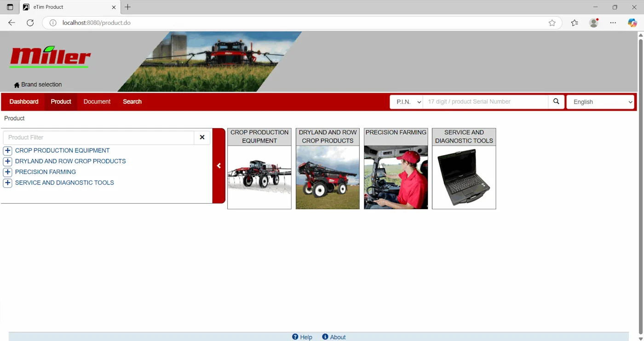The image size is (644, 341).
Task: Open the Service and Diagnostic laptop thumbnail
Action: pyautogui.click(x=464, y=177)
